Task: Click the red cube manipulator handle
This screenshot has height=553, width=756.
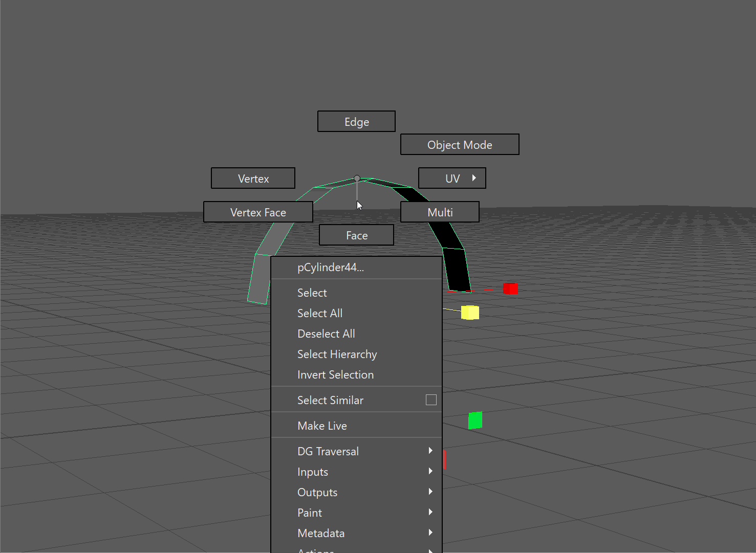Action: coord(510,289)
